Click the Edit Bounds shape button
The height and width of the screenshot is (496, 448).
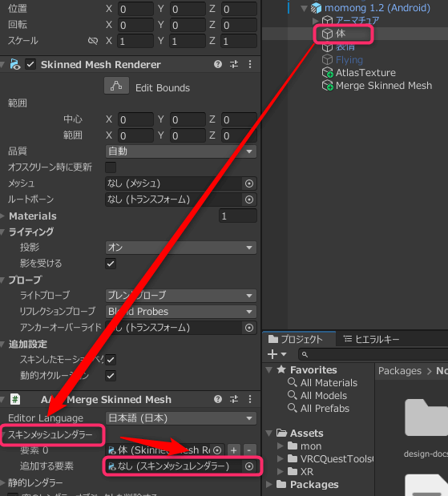click(x=116, y=86)
